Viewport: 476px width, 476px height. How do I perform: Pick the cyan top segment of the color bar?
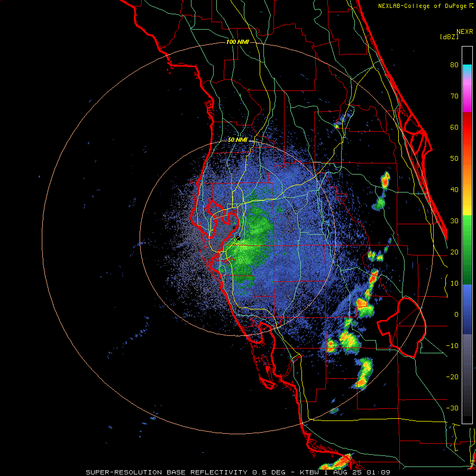pos(467,70)
